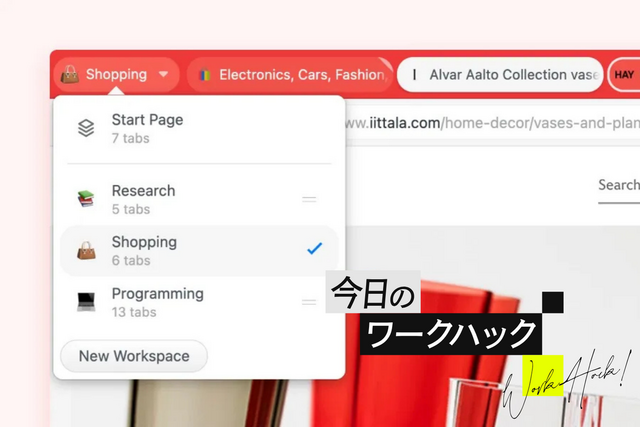Screen dimensions: 640x427
Task: Click the "13 tabs" label under Programming
Action: pyautogui.click(x=134, y=312)
